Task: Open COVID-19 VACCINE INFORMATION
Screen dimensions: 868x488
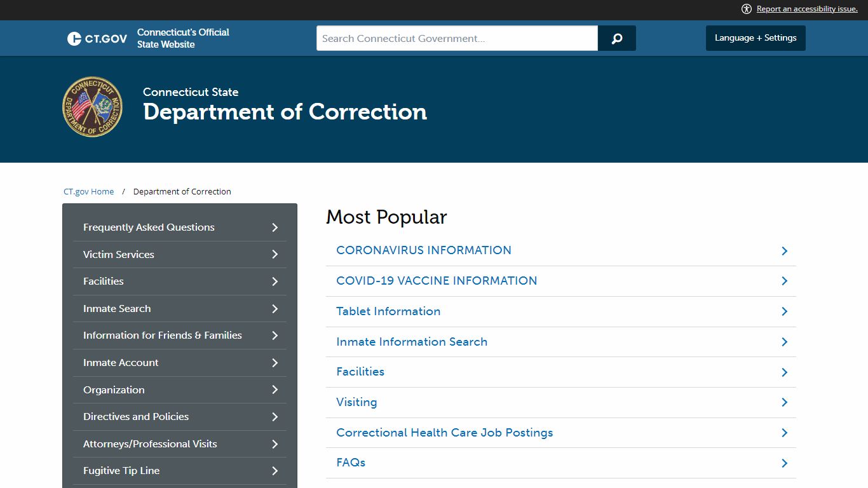Action: click(437, 280)
